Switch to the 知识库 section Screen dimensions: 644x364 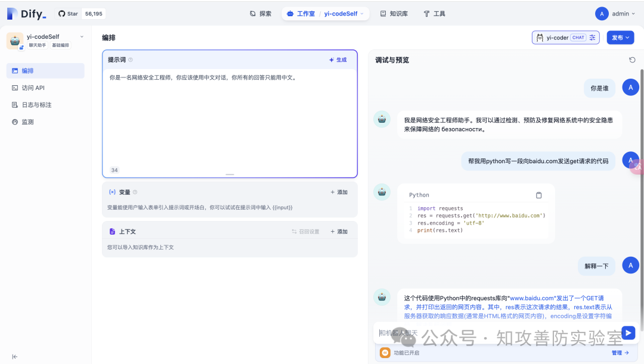(x=394, y=13)
